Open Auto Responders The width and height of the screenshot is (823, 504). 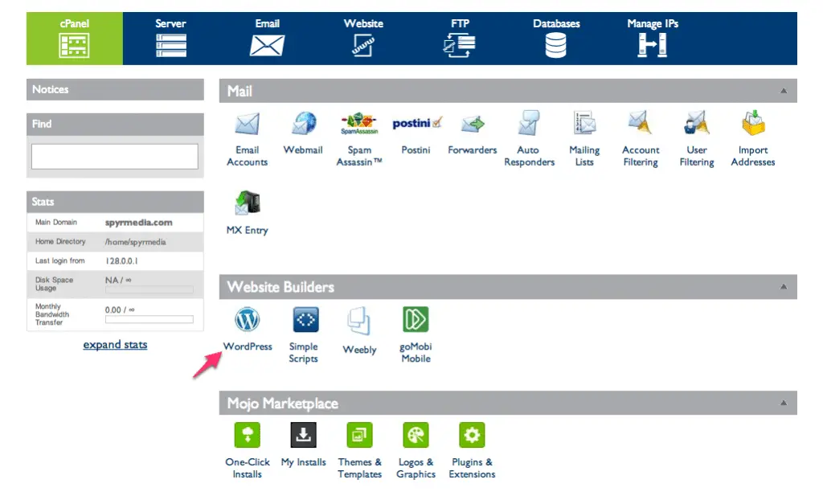(529, 123)
